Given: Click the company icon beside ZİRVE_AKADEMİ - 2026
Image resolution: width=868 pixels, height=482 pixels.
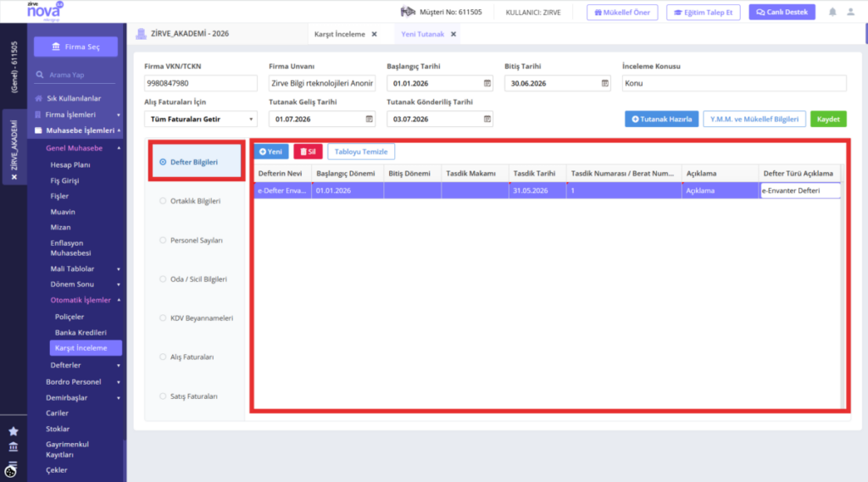Looking at the screenshot, I should pyautogui.click(x=142, y=34).
